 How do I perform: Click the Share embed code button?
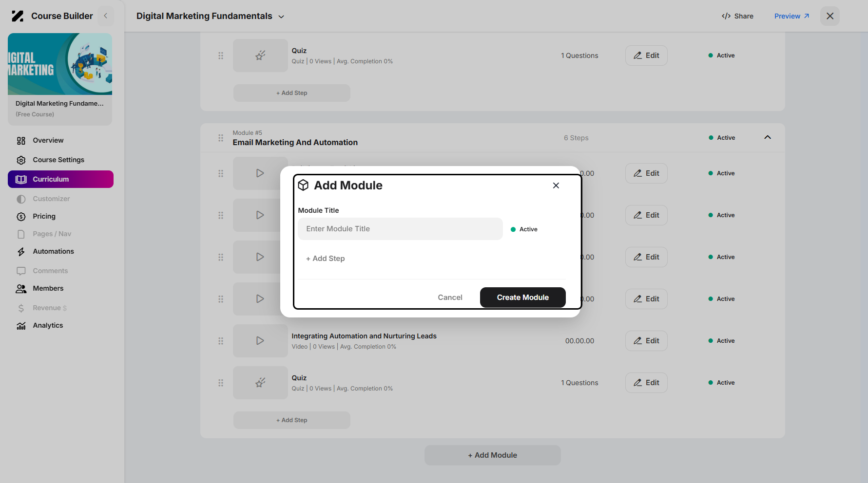click(x=737, y=16)
